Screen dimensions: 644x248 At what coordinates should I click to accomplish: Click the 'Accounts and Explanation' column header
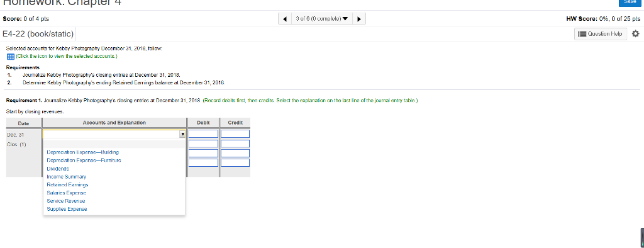(114, 123)
